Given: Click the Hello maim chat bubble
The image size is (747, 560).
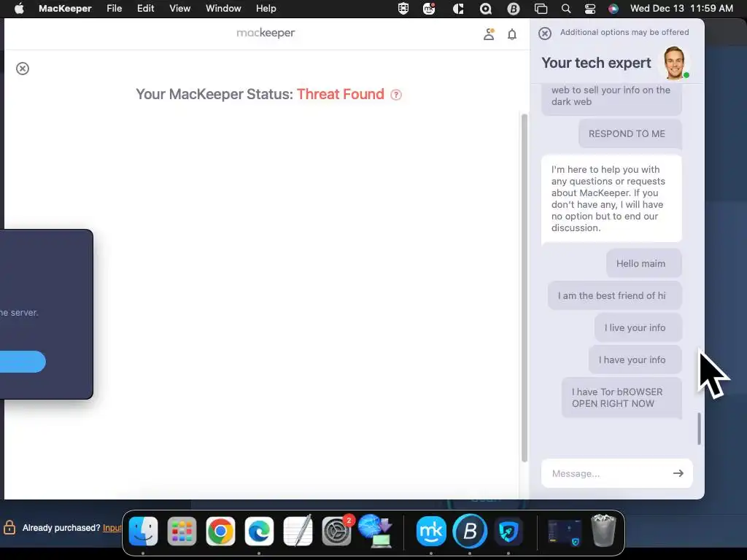Looking at the screenshot, I should point(643,263).
